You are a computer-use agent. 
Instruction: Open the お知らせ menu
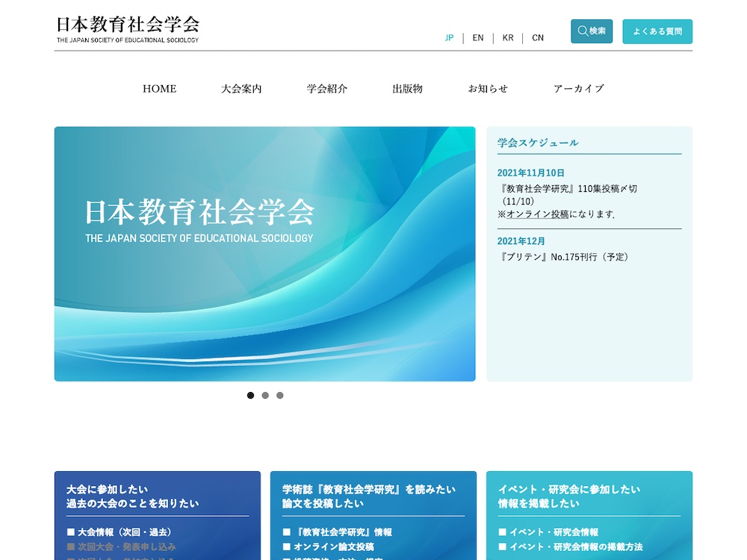(488, 89)
